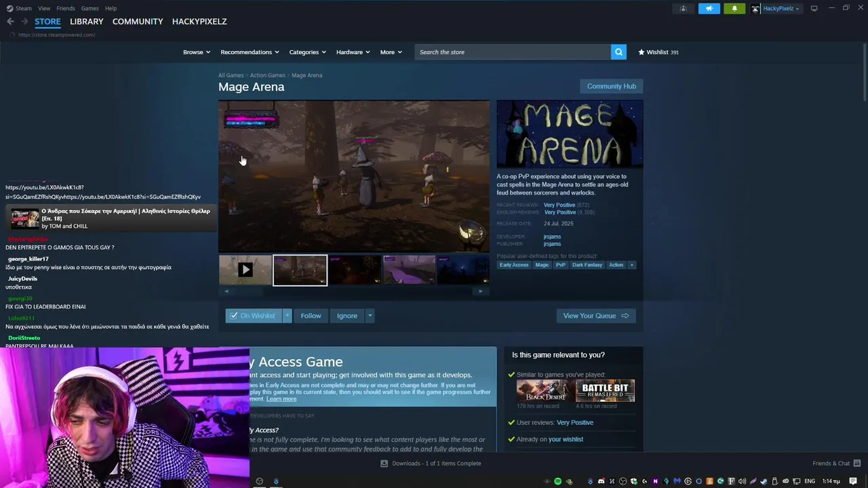
Task: Click the volume speaker tray icon
Action: [x=742, y=481]
